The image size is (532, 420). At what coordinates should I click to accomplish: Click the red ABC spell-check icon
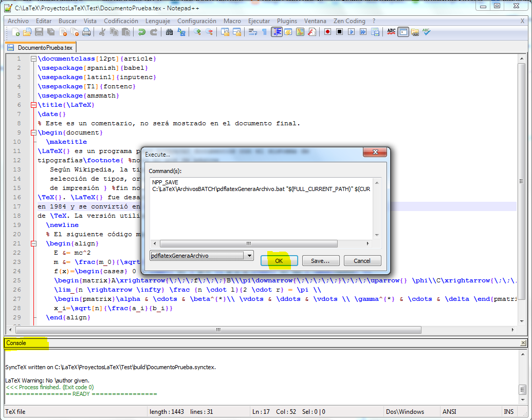pyautogui.click(x=391, y=32)
